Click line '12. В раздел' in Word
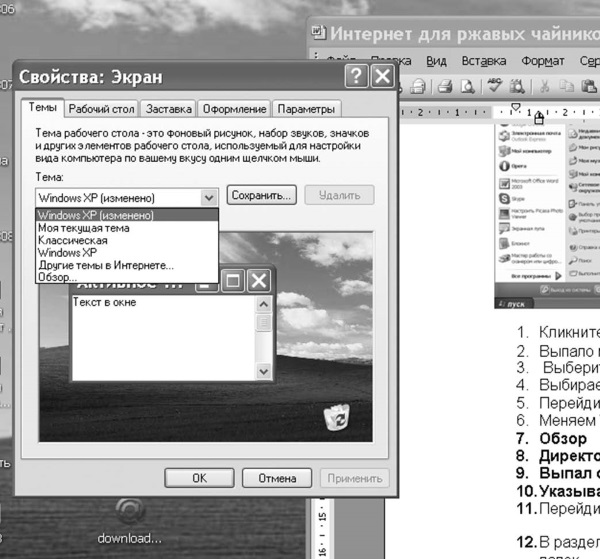Image resolution: width=600 pixels, height=559 pixels. coord(558,542)
